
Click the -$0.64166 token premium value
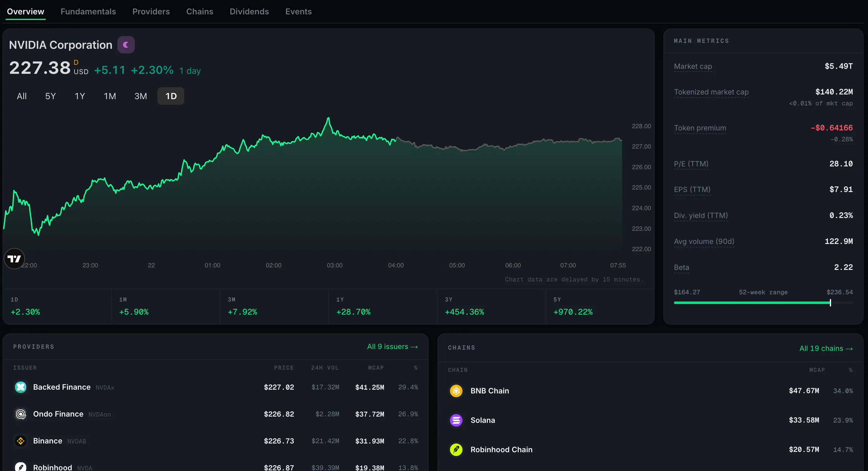click(x=832, y=128)
